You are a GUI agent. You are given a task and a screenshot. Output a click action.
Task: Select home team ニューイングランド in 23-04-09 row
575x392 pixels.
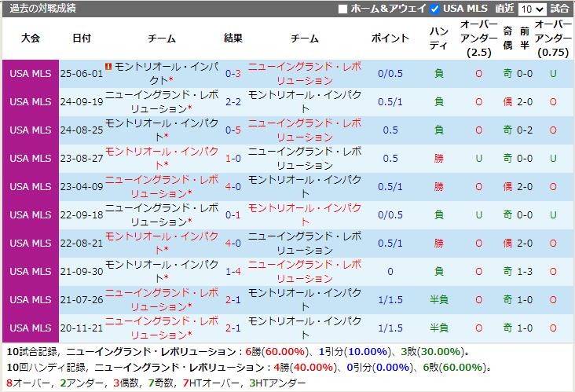coord(162,186)
